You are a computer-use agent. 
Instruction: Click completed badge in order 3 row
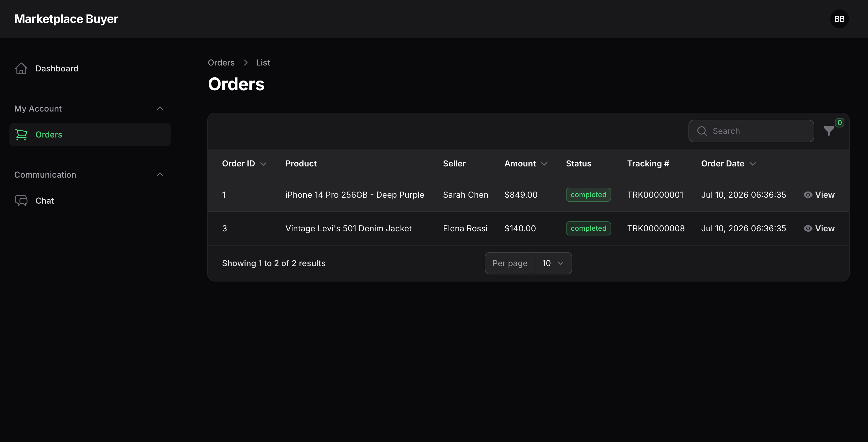[588, 229]
